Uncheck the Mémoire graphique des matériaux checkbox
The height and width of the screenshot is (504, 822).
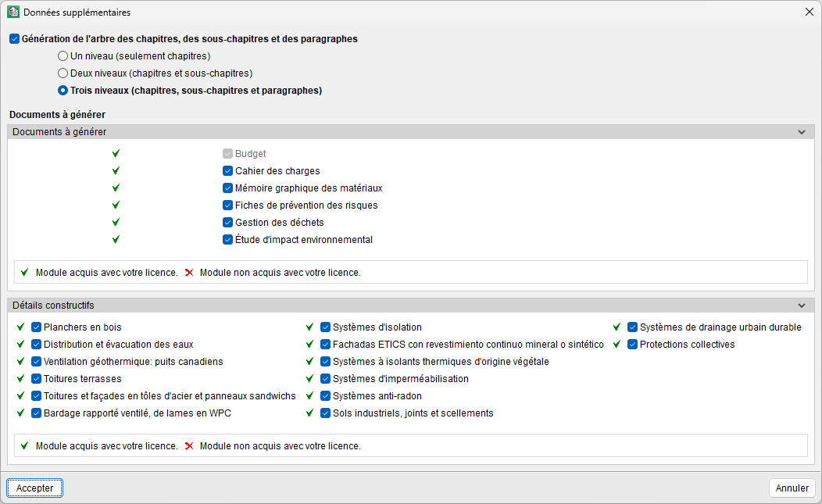(228, 188)
